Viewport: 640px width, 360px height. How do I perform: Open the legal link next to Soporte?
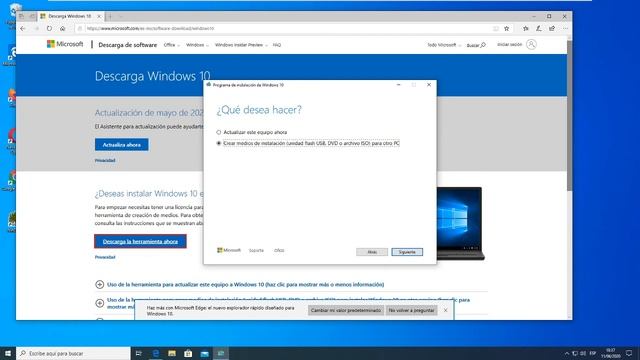[279, 250]
